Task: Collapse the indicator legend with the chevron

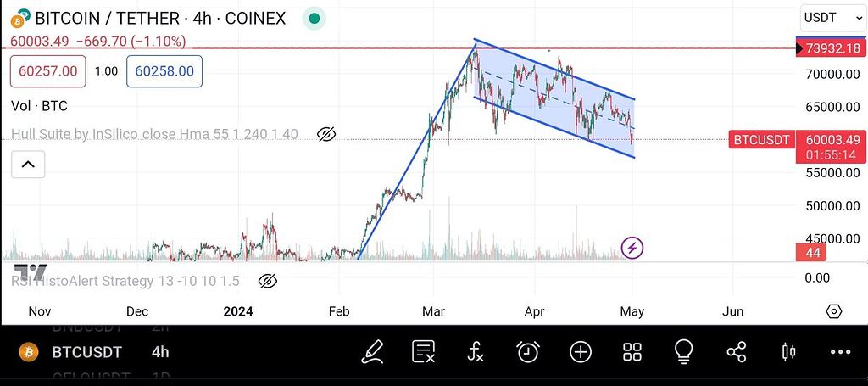Action: pos(28,165)
